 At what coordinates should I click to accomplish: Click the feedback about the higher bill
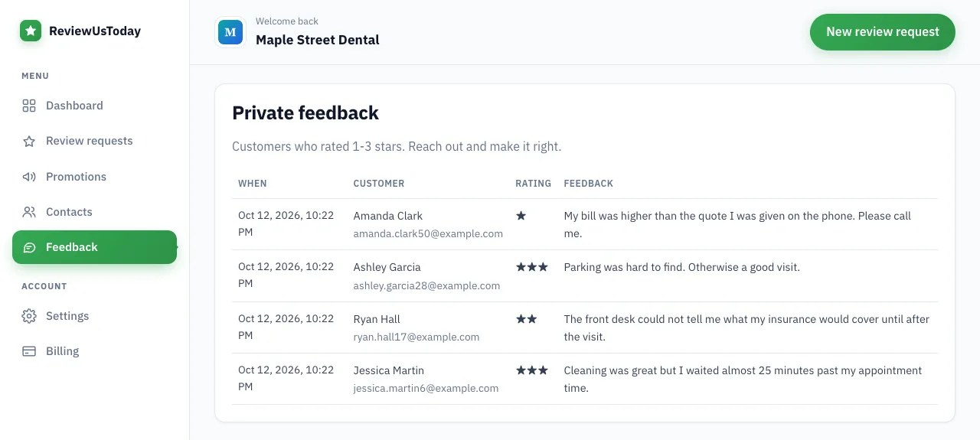point(737,224)
